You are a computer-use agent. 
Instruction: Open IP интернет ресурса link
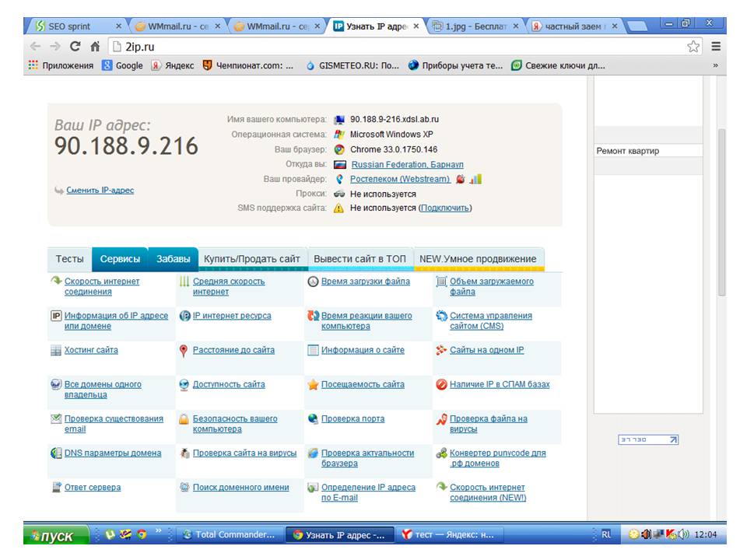click(x=232, y=316)
